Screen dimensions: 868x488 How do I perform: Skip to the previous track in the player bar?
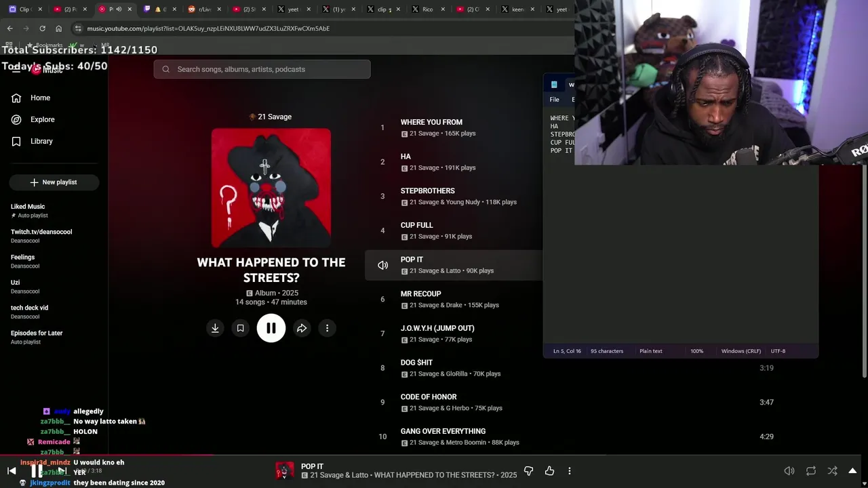(12, 470)
